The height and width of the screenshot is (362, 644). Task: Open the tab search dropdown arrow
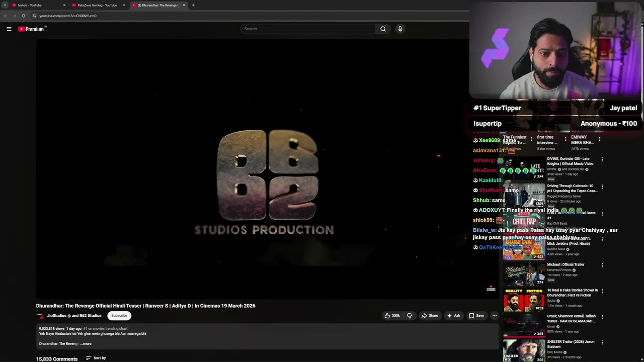[5, 5]
